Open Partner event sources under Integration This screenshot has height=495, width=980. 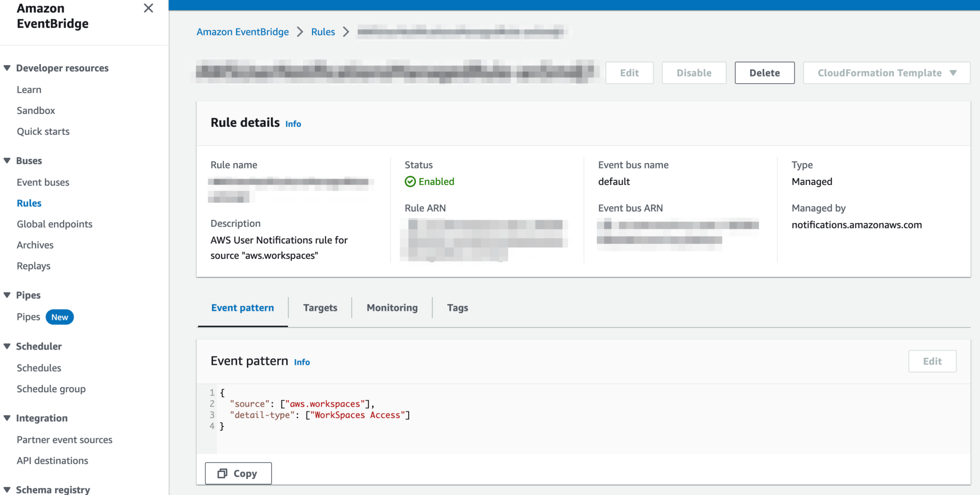coord(64,440)
